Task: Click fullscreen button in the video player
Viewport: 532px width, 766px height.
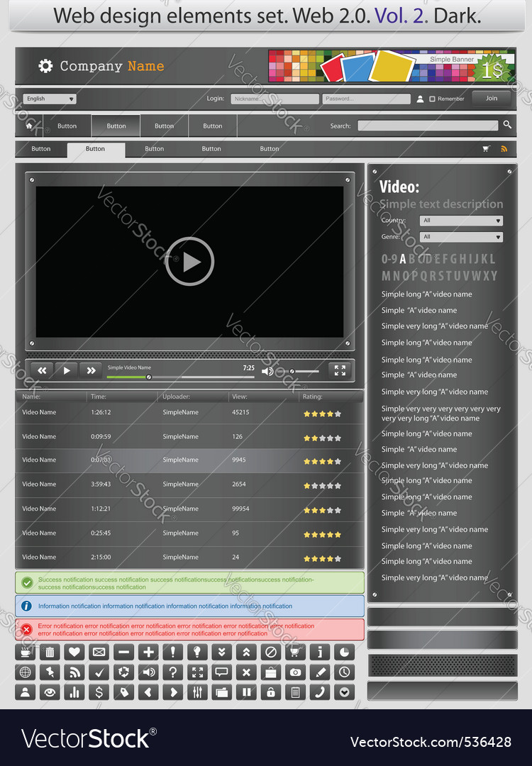Action: pyautogui.click(x=340, y=370)
